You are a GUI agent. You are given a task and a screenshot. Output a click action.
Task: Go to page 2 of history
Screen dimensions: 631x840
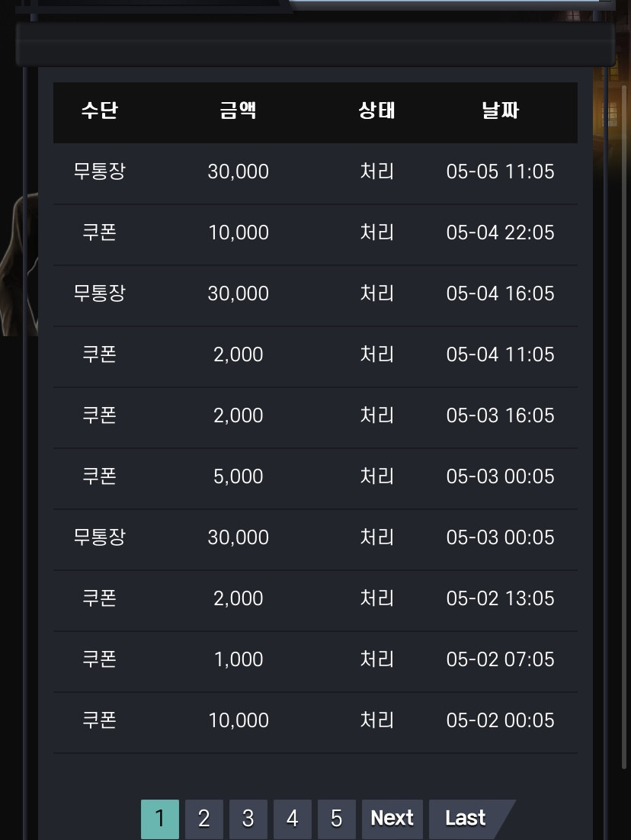(204, 819)
